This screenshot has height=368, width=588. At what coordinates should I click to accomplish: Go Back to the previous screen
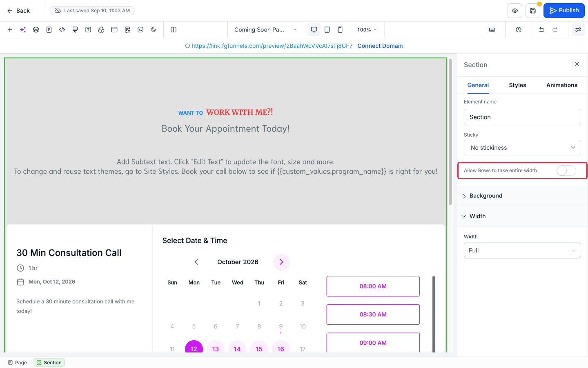point(19,11)
